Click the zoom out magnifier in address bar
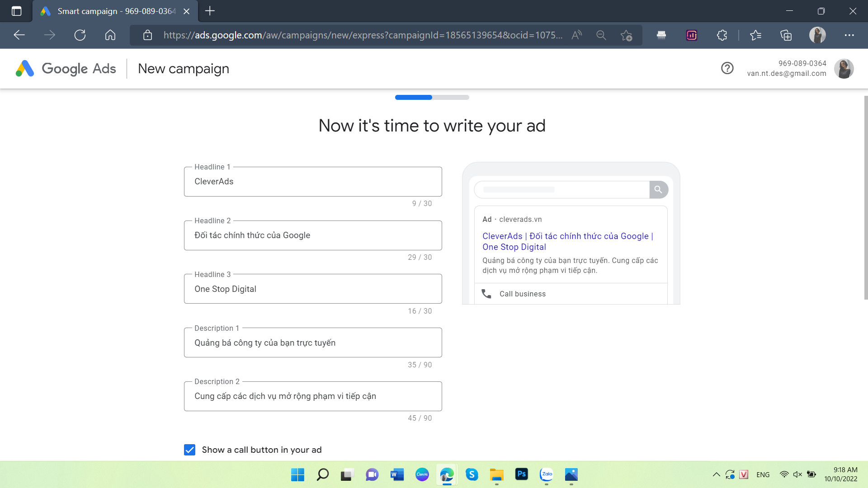This screenshot has width=868, height=488. coord(601,35)
